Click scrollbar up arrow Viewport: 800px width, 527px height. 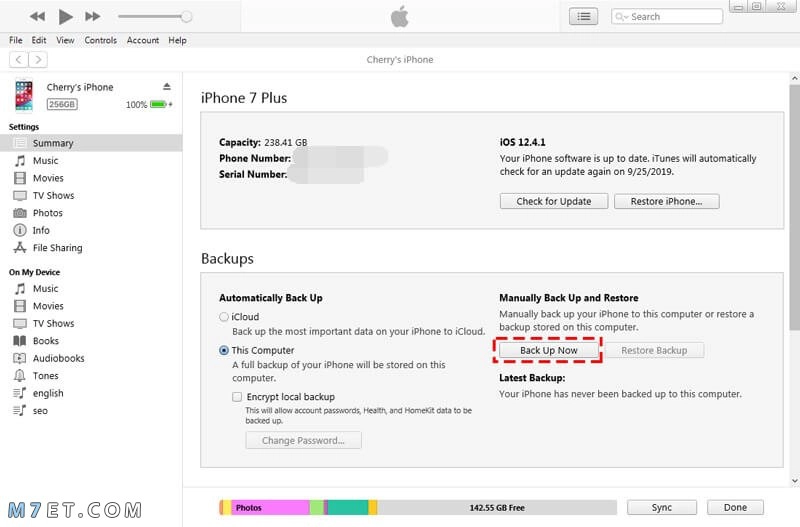click(x=794, y=79)
